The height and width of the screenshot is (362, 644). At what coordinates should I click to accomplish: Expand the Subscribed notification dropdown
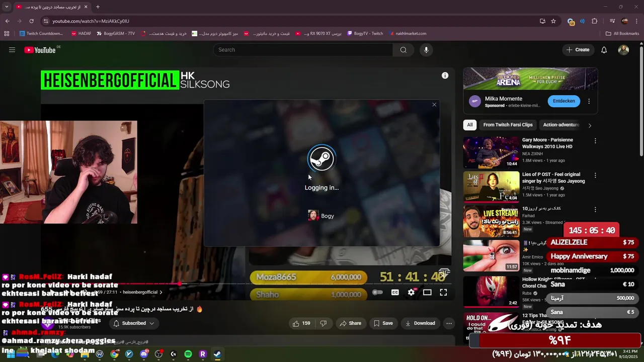(133, 323)
